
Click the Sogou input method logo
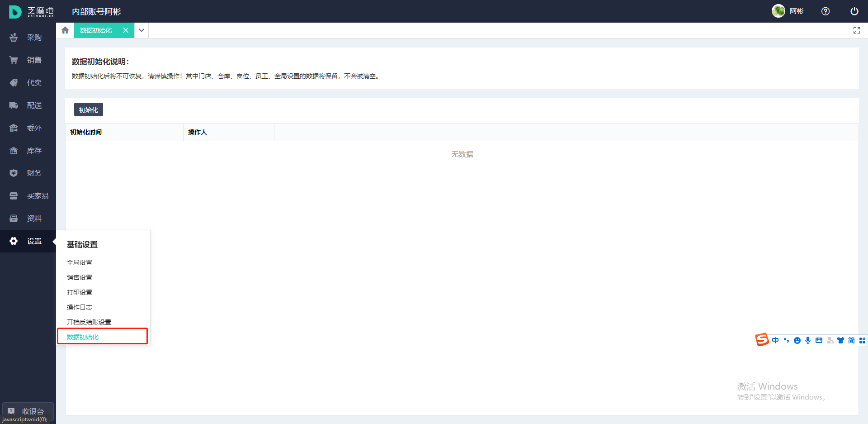[762, 339]
